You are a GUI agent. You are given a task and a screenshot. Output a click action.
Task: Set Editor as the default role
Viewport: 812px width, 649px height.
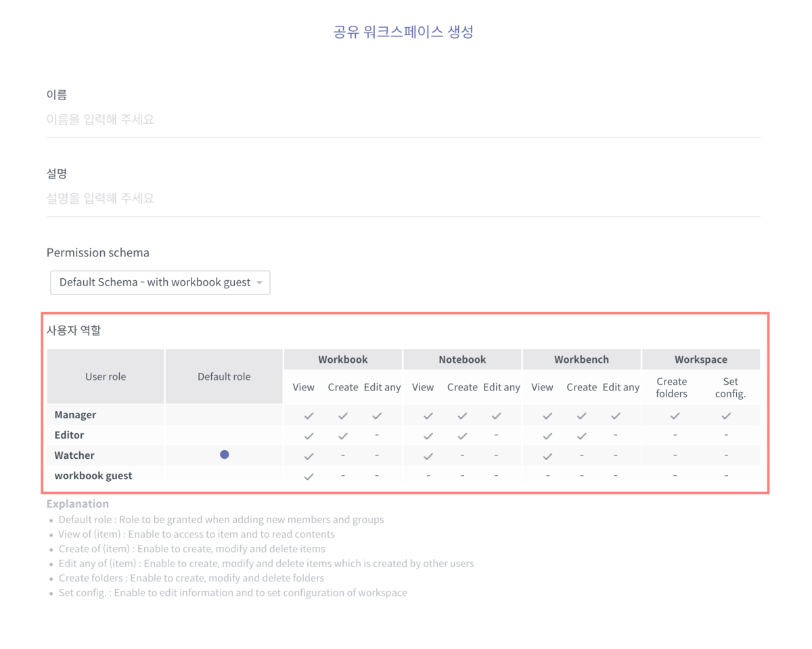coord(224,435)
